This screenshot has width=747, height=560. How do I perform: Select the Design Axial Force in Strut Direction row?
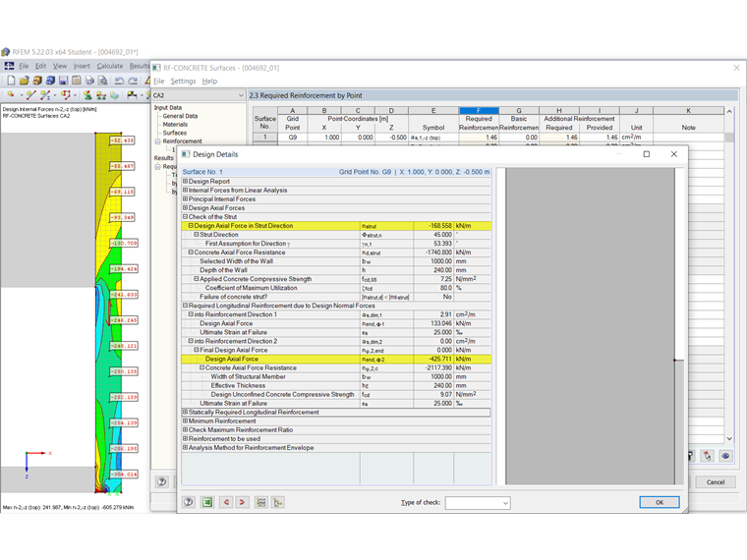pyautogui.click(x=336, y=226)
